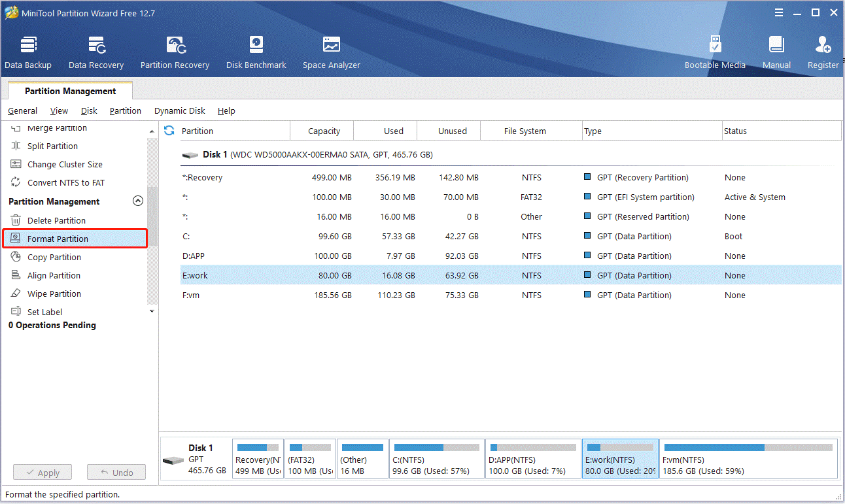Viewport: 845px width, 504px height.
Task: Open the Disk menu
Action: tap(89, 111)
